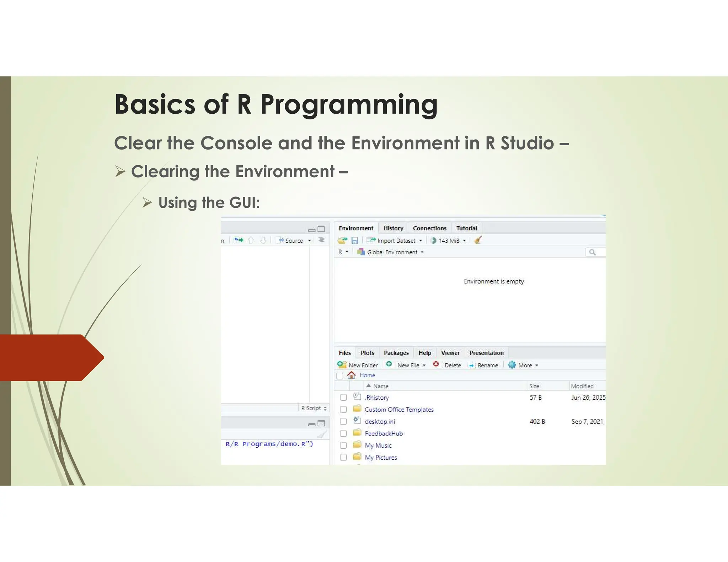
Task: Expand the Global Environment dropdown
Action: click(x=392, y=252)
